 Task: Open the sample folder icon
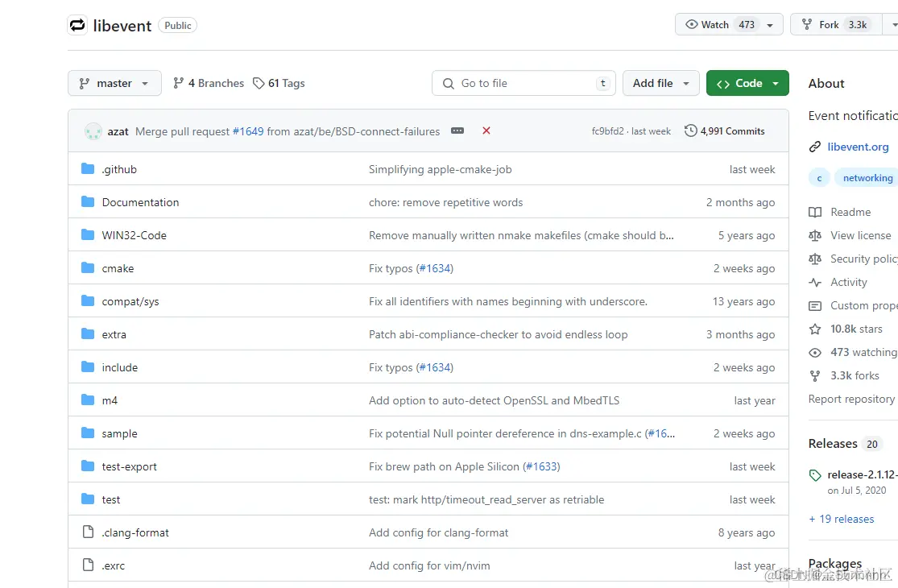[88, 433]
